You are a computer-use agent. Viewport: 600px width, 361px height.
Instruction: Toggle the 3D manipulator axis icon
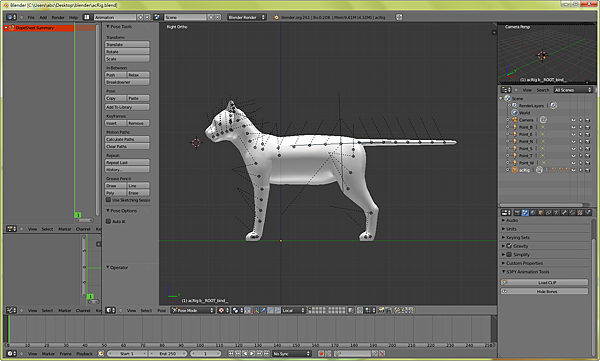tap(256, 310)
